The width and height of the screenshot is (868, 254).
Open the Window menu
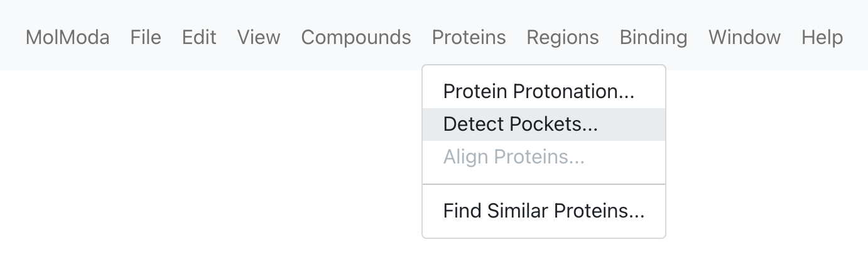point(744,37)
